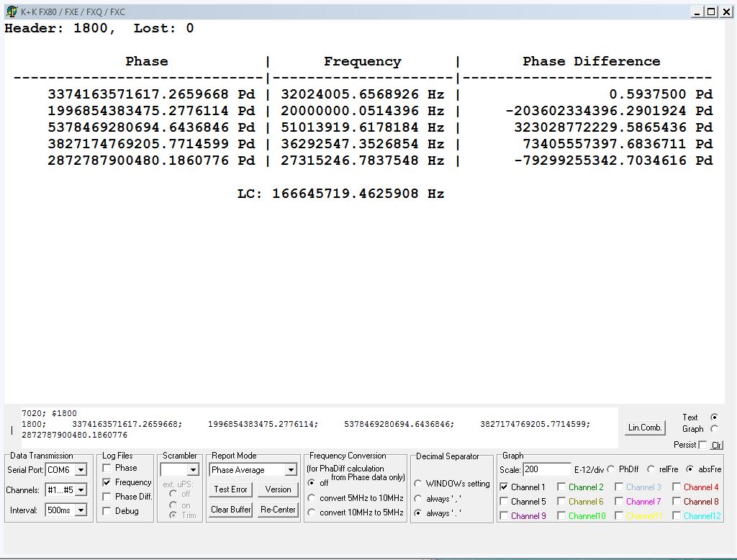
Task: Enable the Channel 8 graph checkbox
Action: pos(677,502)
